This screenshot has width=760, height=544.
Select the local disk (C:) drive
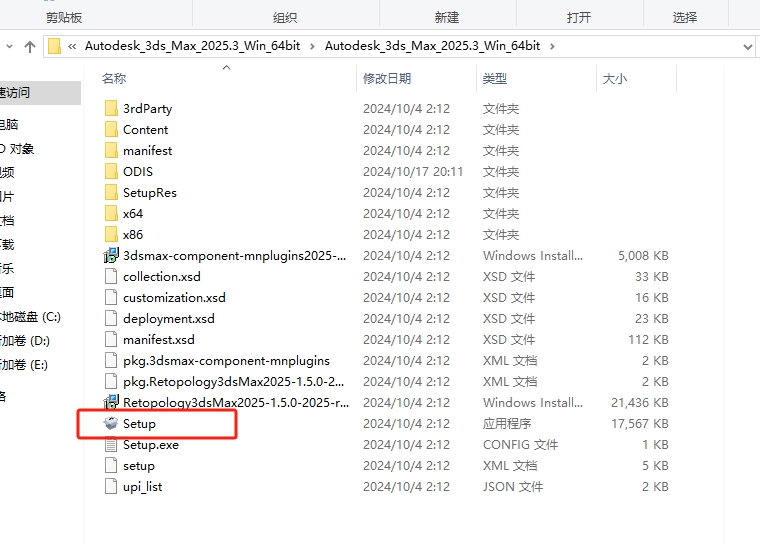pos(31,317)
